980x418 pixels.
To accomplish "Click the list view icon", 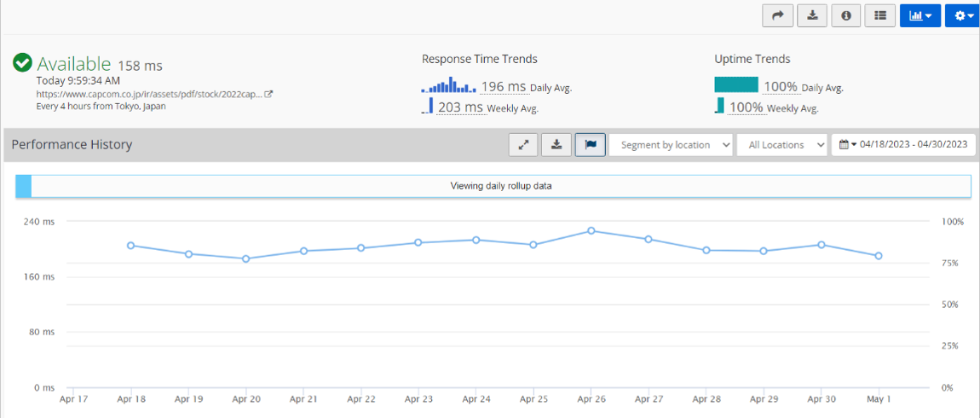I will (880, 16).
